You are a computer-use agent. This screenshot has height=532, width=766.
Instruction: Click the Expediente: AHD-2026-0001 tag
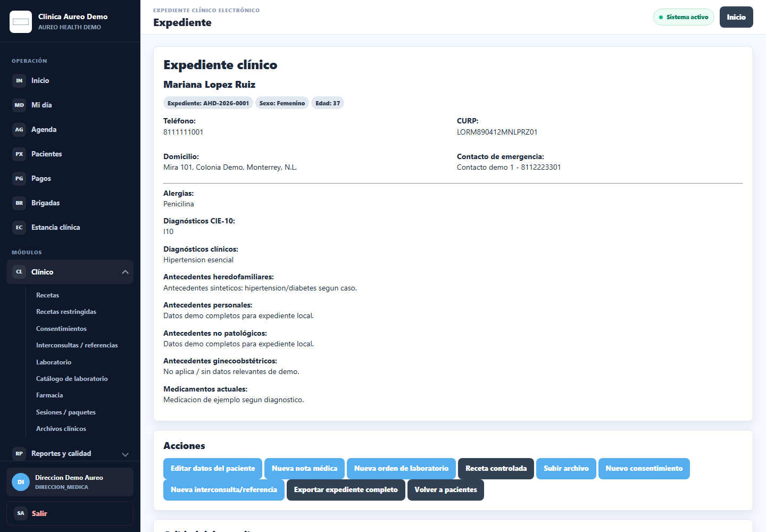click(x=208, y=103)
